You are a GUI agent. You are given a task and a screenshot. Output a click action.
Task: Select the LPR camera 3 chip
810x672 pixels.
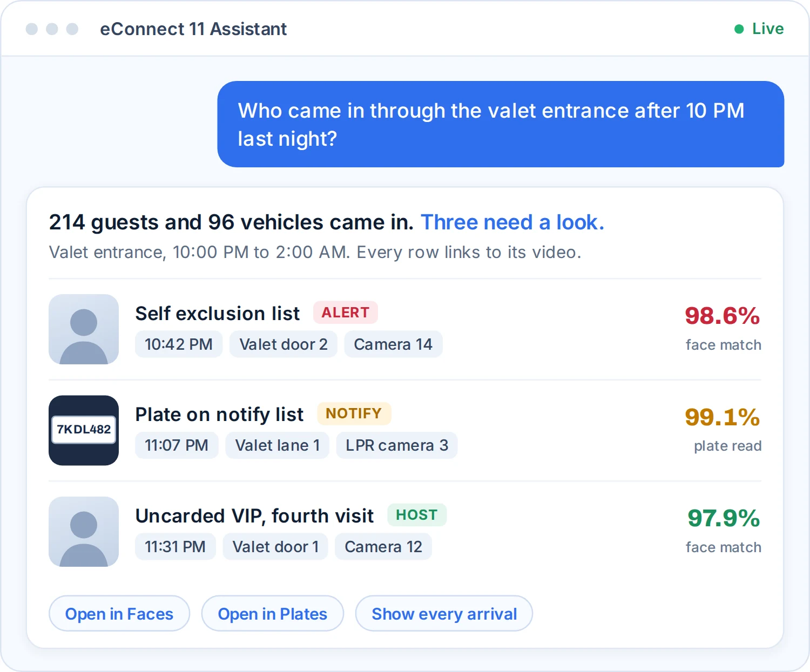coord(397,445)
